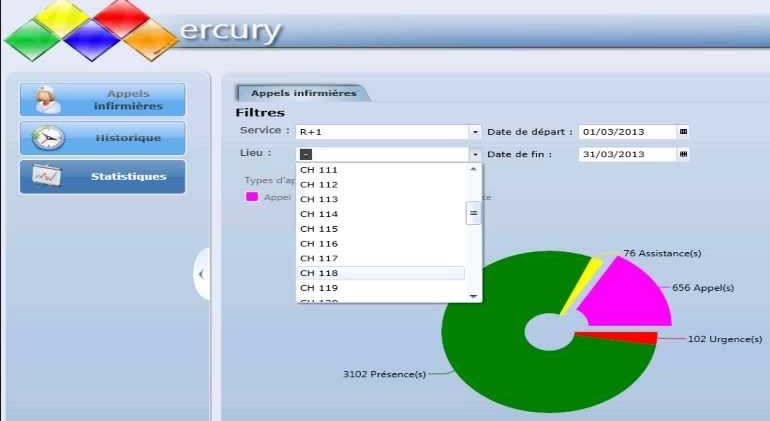Select CH 118 in the list
The image size is (770, 421).
pyautogui.click(x=381, y=273)
